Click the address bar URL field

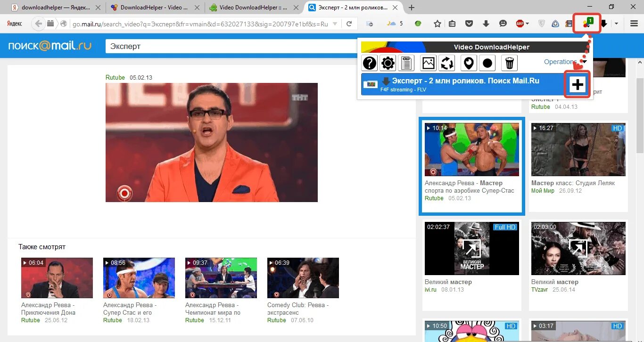[x=200, y=24]
